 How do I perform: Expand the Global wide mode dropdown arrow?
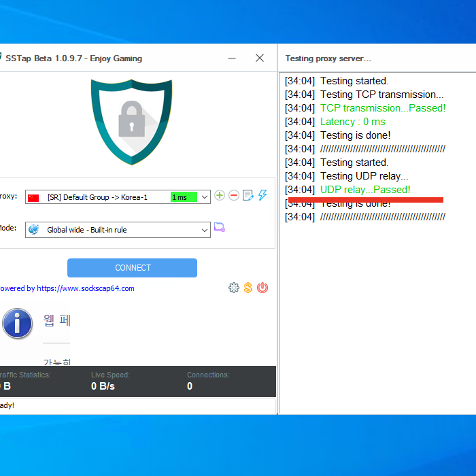[205, 230]
